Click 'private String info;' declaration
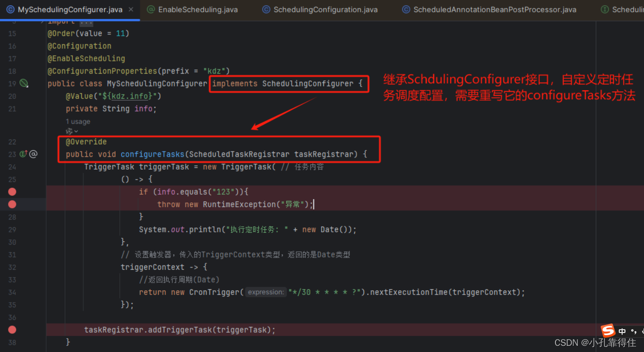Screen dimensions: 644x352 [111, 109]
